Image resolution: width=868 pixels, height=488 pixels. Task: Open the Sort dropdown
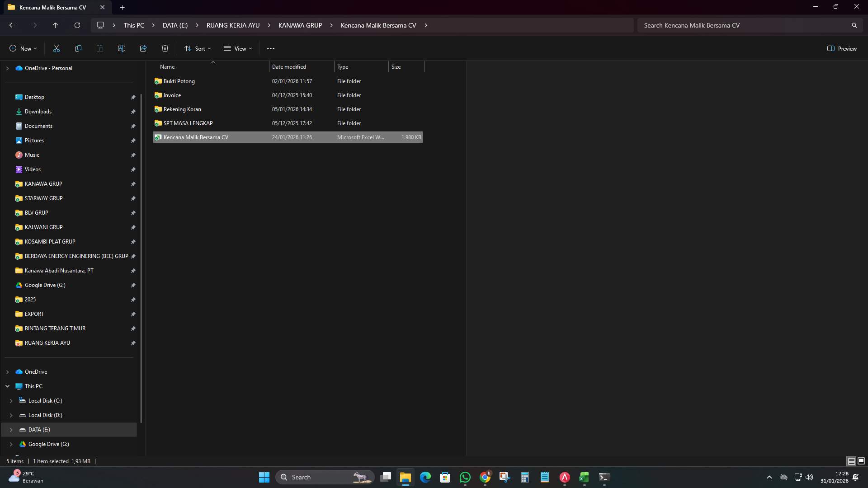pos(197,48)
